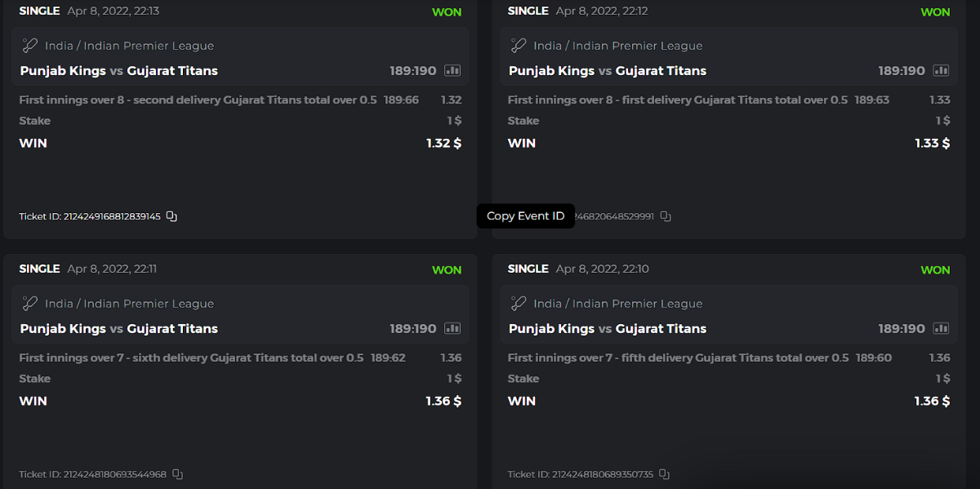Image resolution: width=980 pixels, height=489 pixels.
Task: Select the 189:190 score on the 22:11 bet
Action: click(413, 329)
